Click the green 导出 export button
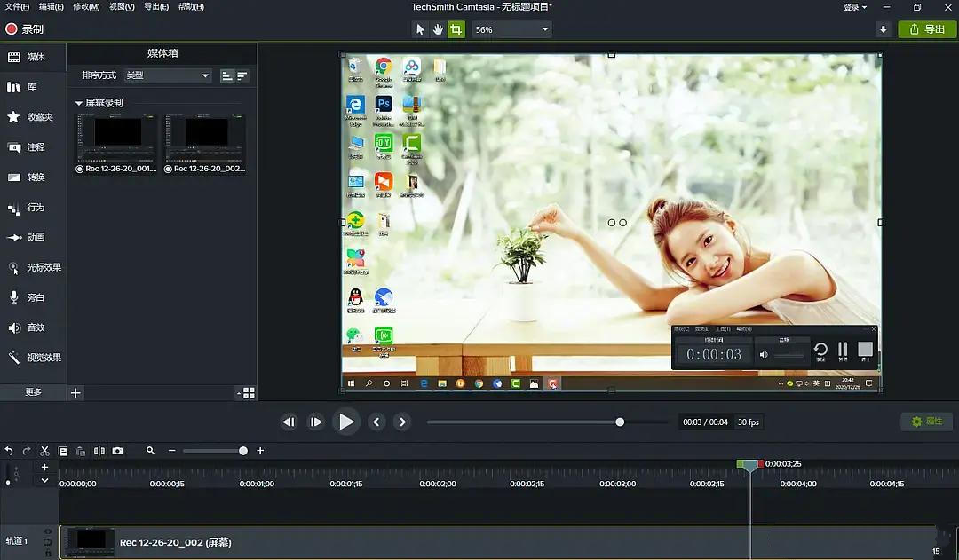959x560 pixels. point(926,29)
